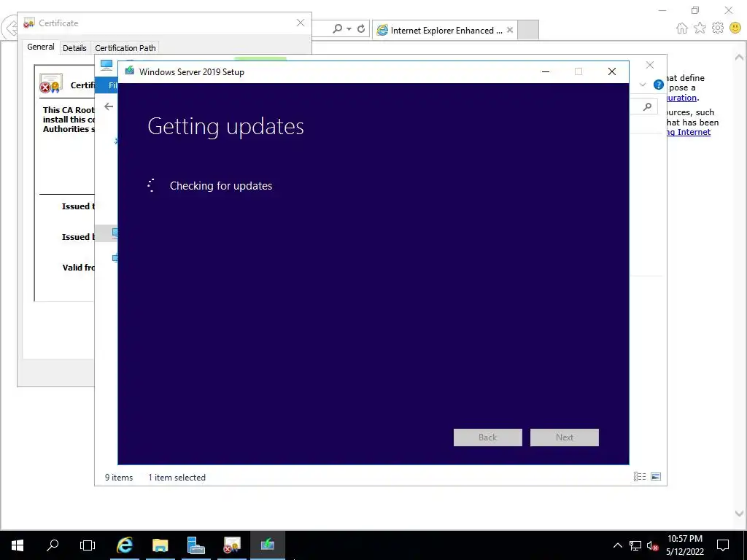Open the Windows Start menu
The width and height of the screenshot is (747, 560).
click(x=18, y=545)
